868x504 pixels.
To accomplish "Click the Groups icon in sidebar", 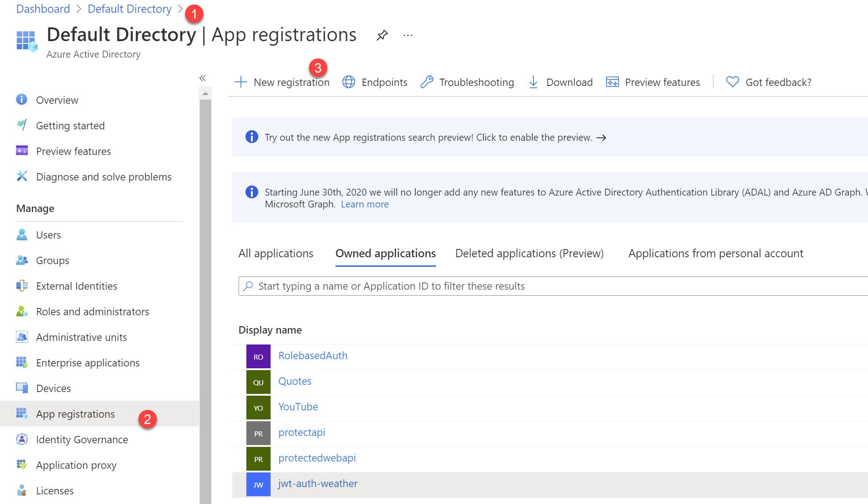I will coord(21,260).
